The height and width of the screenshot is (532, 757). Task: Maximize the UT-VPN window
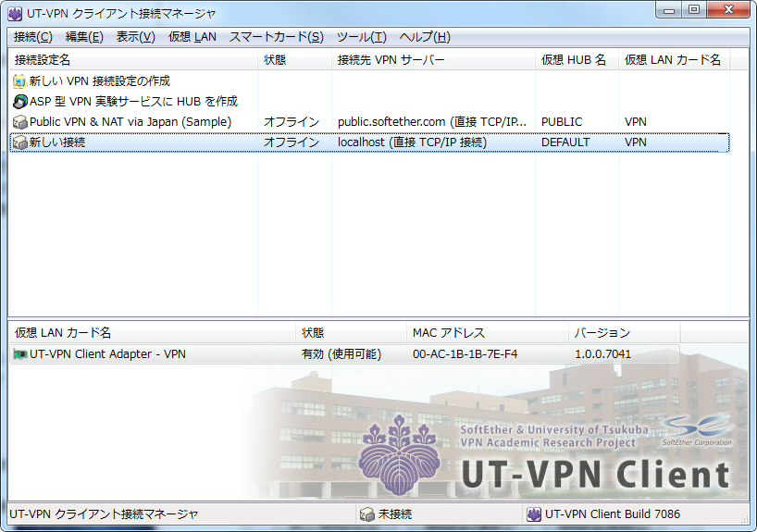[x=694, y=10]
